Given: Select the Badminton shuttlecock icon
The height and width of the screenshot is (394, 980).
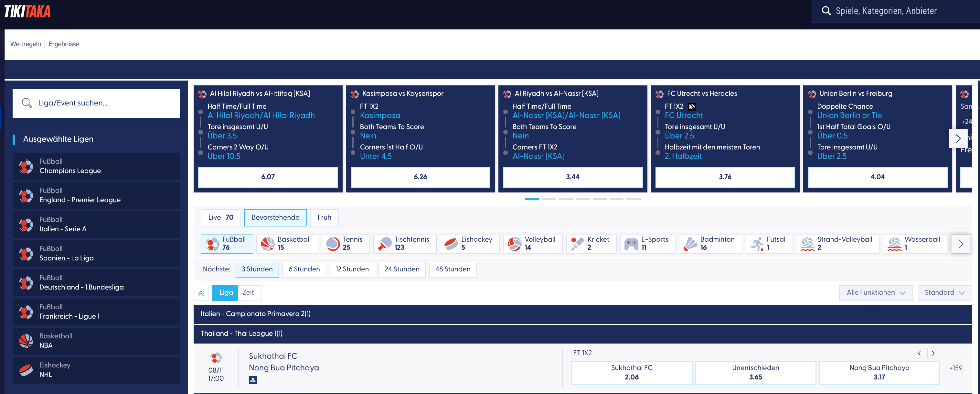Looking at the screenshot, I should pos(690,244).
